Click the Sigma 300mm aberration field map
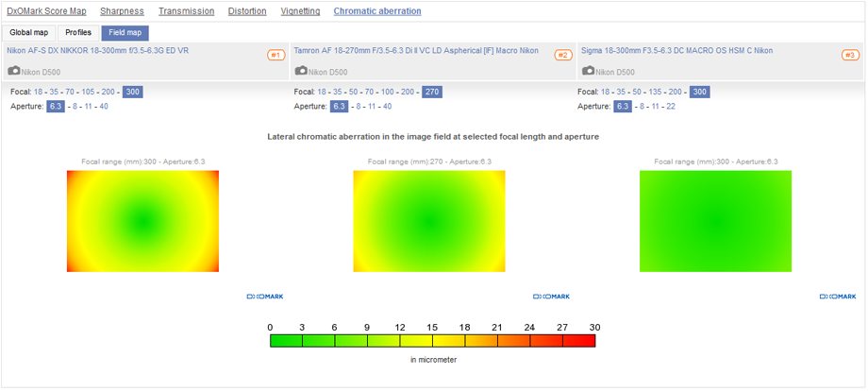 pos(716,221)
